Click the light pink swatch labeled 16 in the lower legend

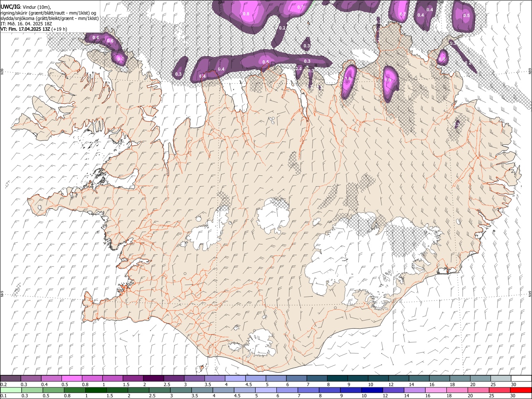pyautogui.click(x=436, y=390)
